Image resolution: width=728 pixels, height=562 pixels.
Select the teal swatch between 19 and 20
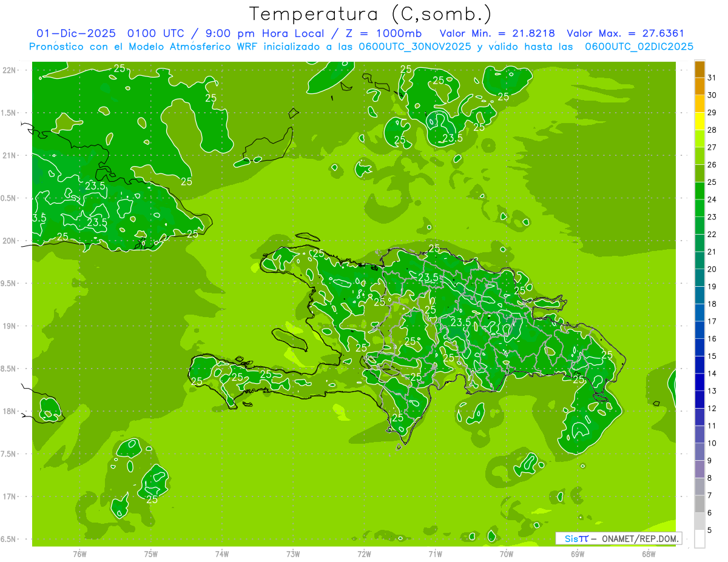click(x=699, y=278)
